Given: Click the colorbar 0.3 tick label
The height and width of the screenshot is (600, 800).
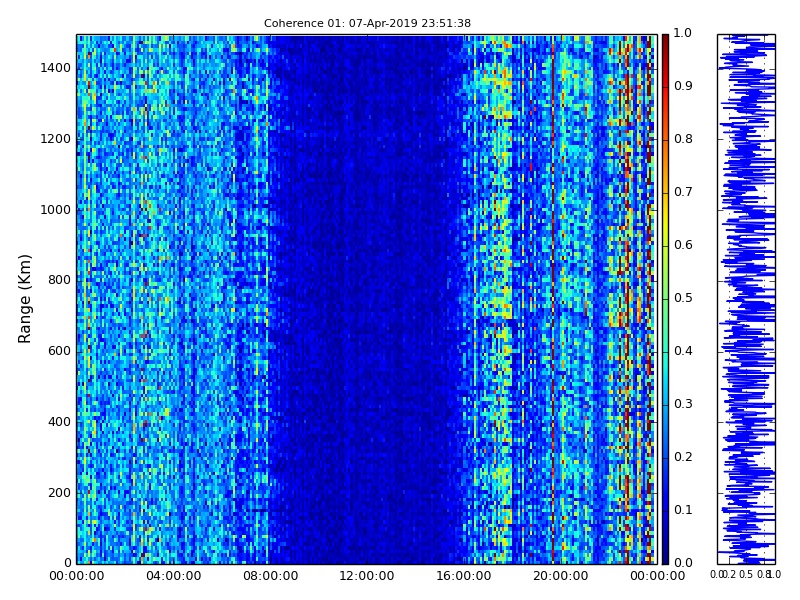Looking at the screenshot, I should tap(683, 404).
